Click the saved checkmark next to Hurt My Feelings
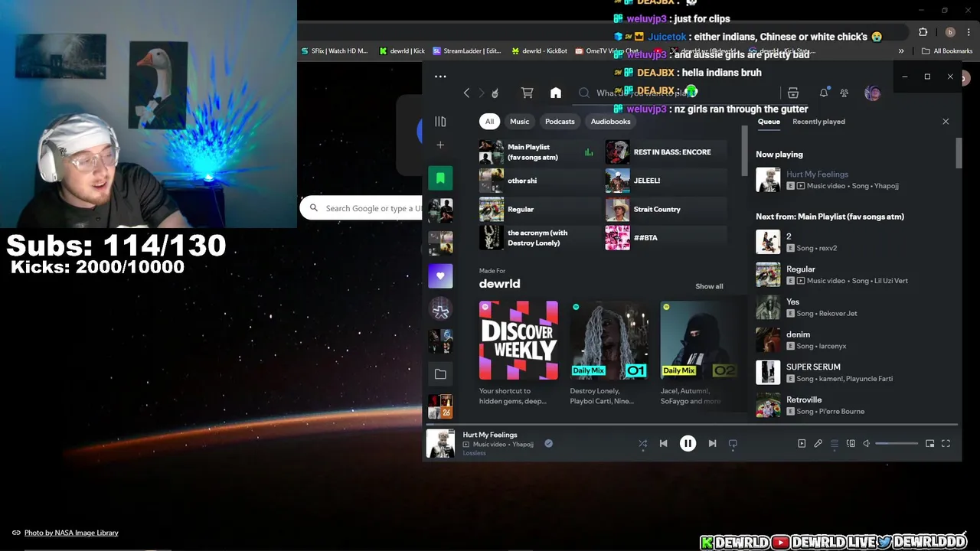 click(548, 443)
